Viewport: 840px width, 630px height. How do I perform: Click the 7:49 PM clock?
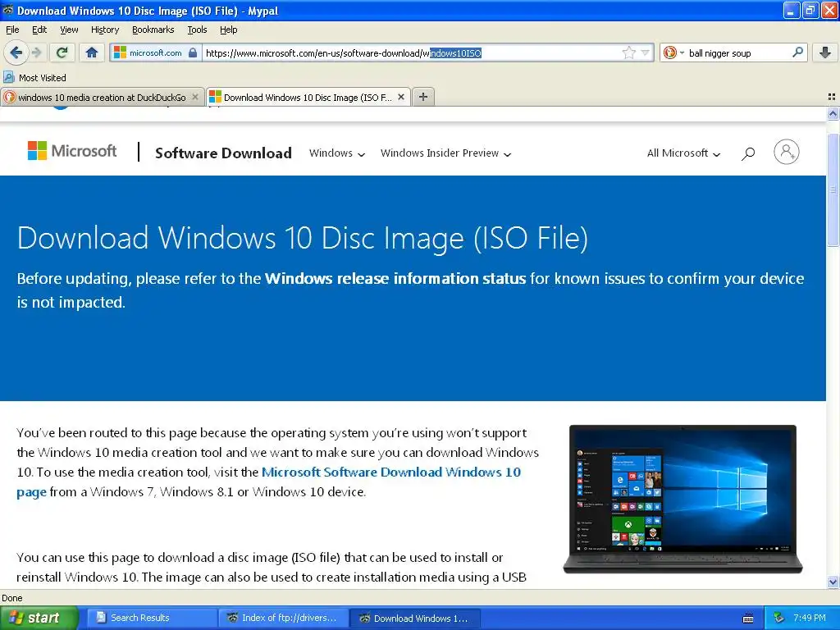coord(809,618)
